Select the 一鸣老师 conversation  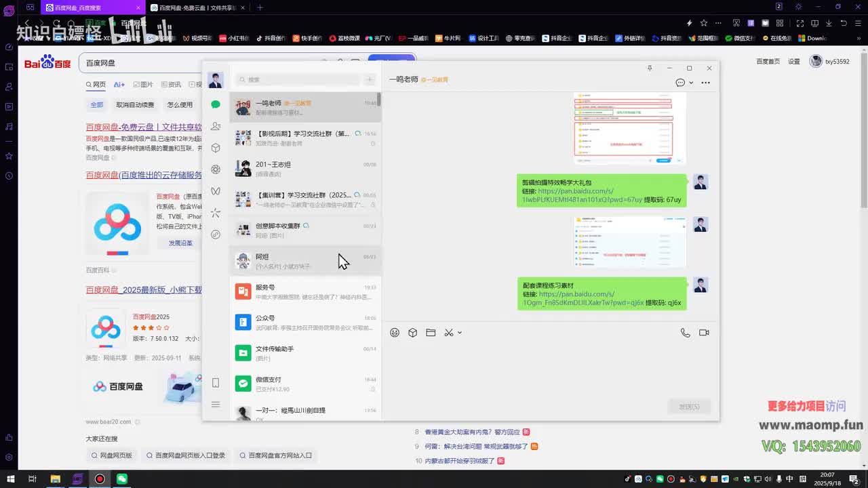click(x=305, y=107)
